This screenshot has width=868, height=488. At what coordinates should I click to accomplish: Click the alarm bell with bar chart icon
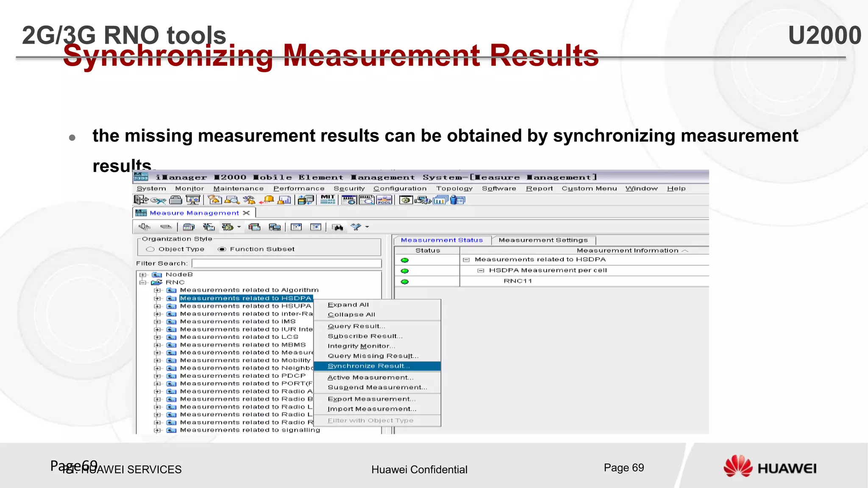pyautogui.click(x=284, y=200)
